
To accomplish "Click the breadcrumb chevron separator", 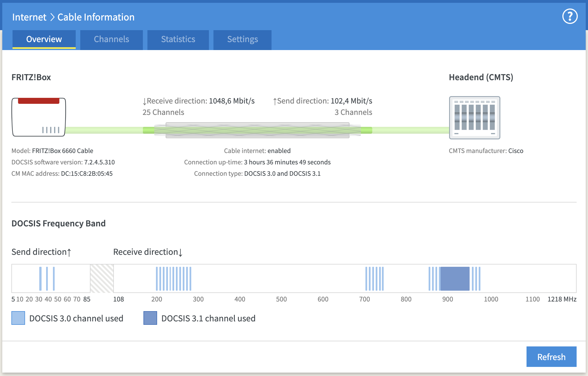I will pyautogui.click(x=52, y=17).
